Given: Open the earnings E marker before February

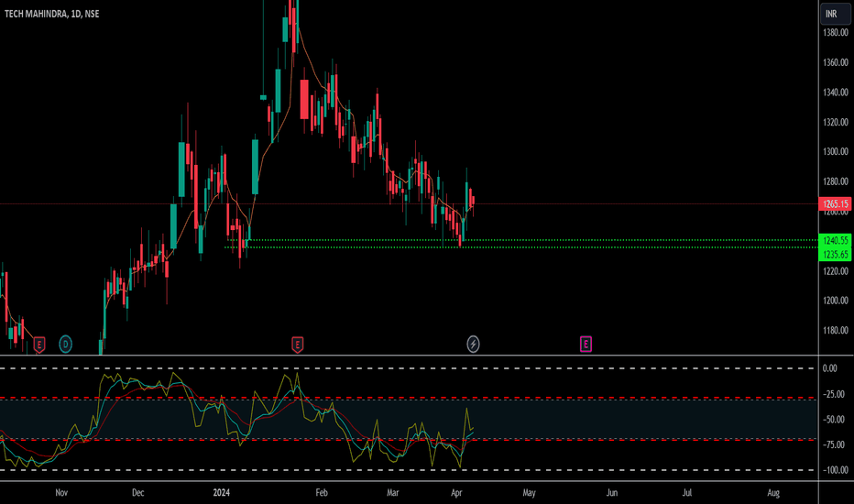Looking at the screenshot, I should (x=298, y=345).
